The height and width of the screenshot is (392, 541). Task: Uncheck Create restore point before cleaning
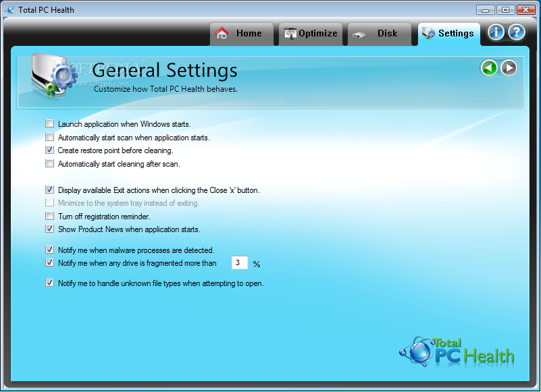point(50,150)
